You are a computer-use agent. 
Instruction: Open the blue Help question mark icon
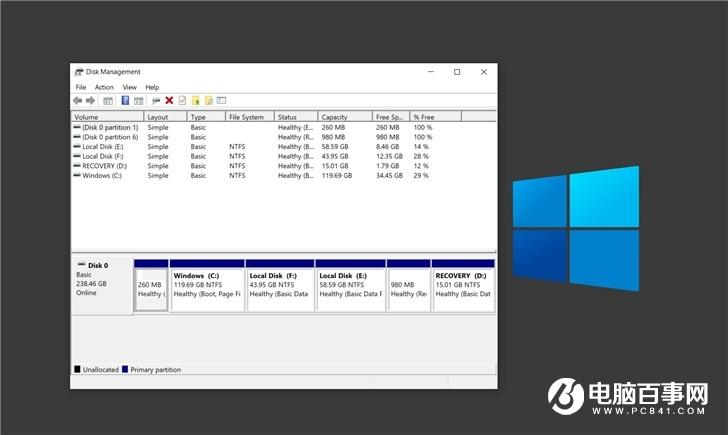pos(125,100)
